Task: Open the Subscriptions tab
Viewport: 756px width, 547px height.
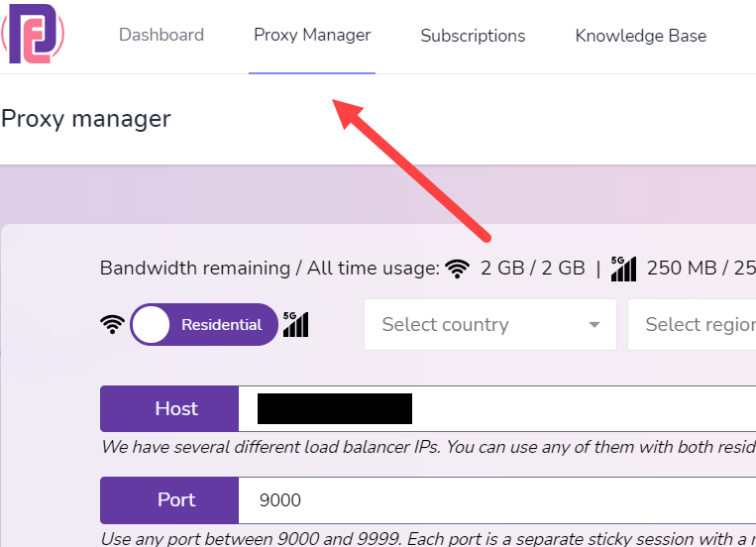Action: pos(473,36)
